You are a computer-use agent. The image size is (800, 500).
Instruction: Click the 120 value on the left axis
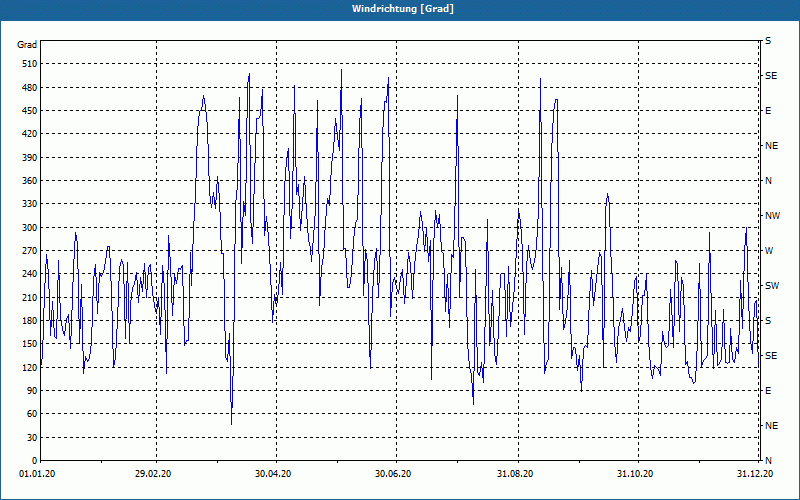[31, 367]
